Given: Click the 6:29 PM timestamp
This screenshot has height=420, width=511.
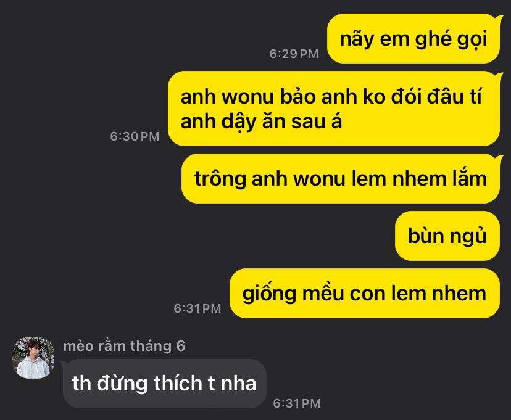Looking at the screenshot, I should tap(294, 54).
